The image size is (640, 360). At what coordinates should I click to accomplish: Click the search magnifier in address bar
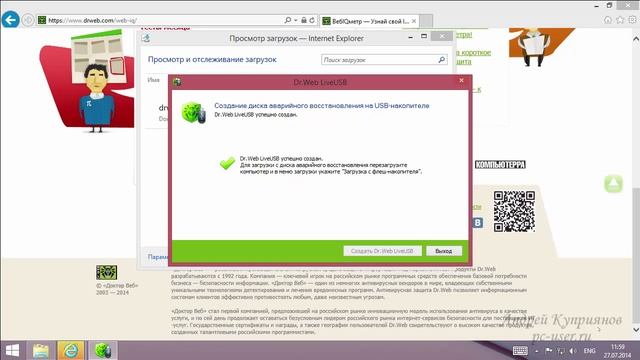tap(288, 20)
